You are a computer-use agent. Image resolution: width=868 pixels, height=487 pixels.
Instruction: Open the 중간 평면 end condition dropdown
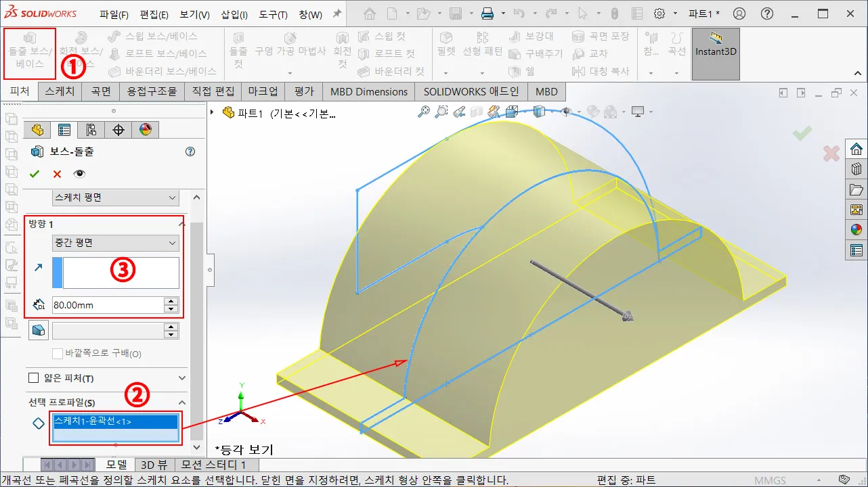click(x=116, y=242)
